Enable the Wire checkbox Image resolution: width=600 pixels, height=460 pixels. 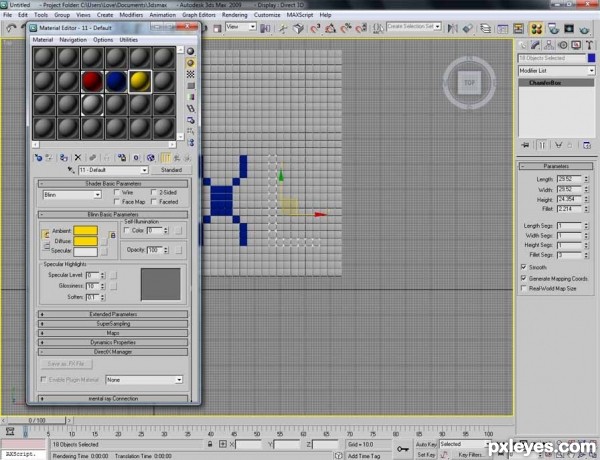(x=117, y=192)
